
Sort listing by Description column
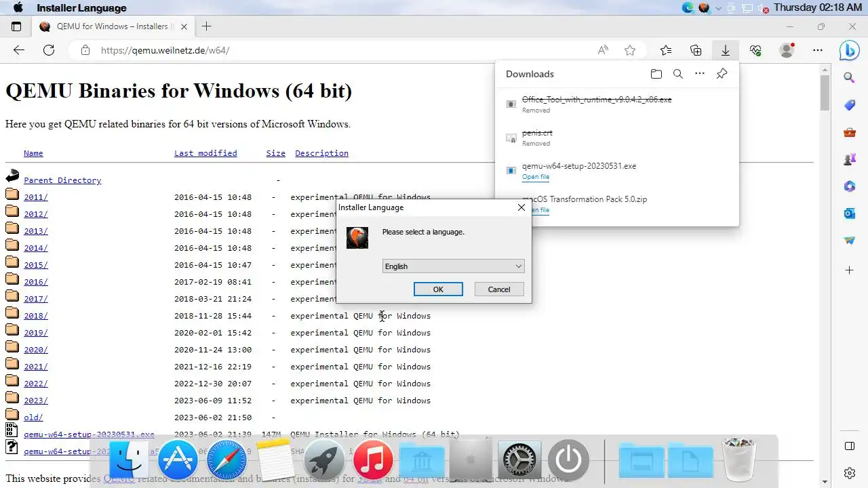pos(321,153)
